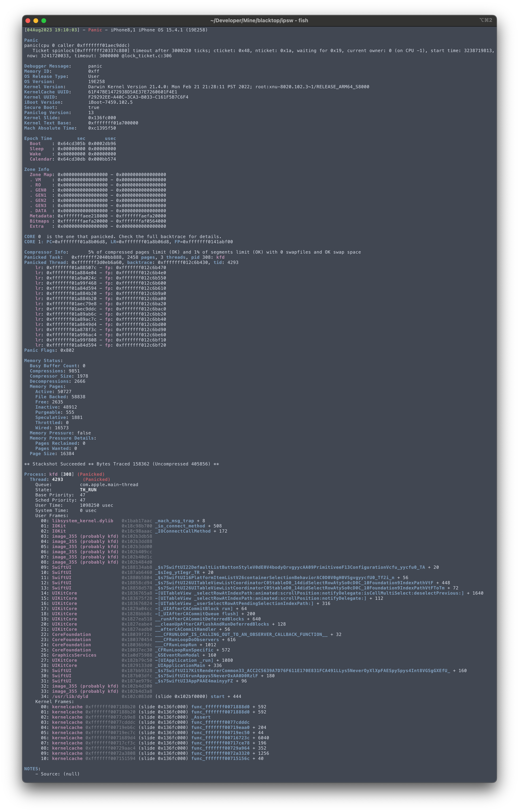This screenshot has height=812, width=519.
Task: Click the 'Zone Info' heading
Action: click(36, 170)
